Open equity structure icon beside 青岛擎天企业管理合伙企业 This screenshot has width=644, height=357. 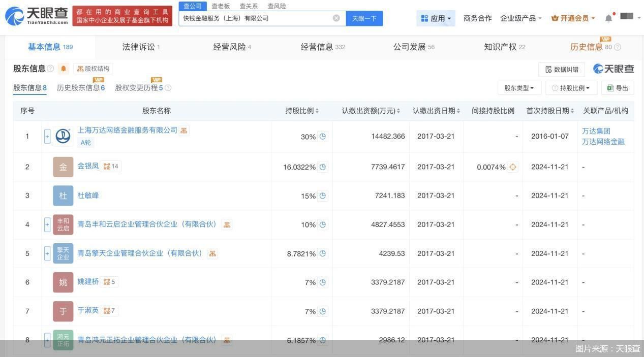pos(212,253)
